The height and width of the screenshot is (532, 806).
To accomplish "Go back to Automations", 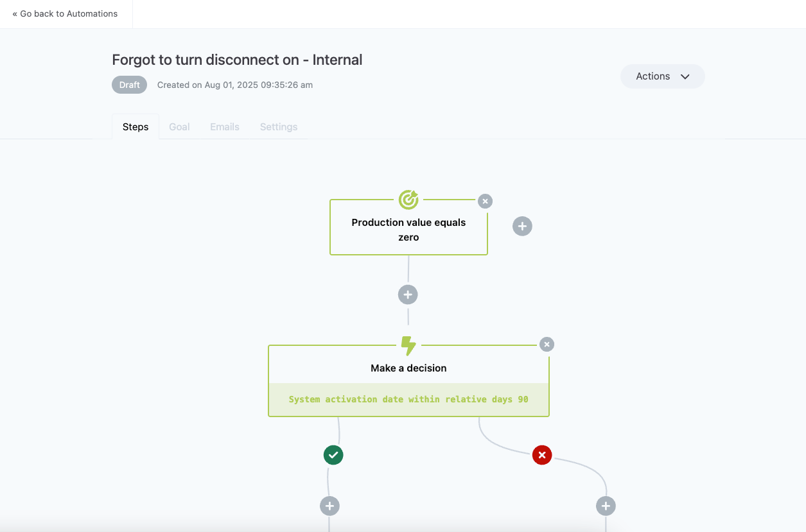I will pyautogui.click(x=65, y=13).
